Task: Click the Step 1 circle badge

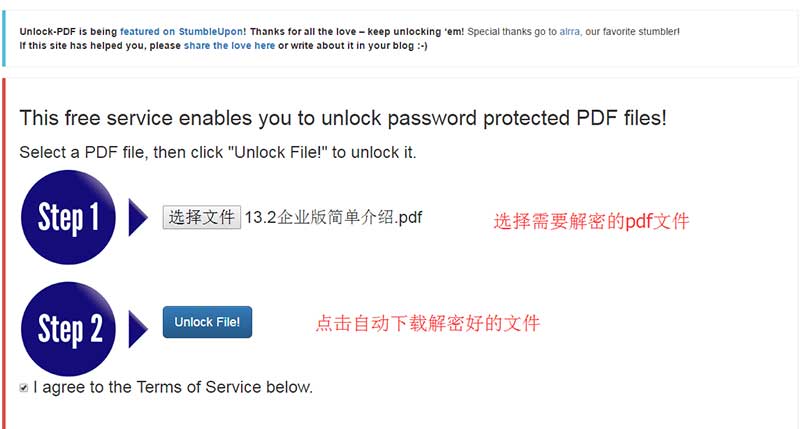Action: (x=68, y=217)
